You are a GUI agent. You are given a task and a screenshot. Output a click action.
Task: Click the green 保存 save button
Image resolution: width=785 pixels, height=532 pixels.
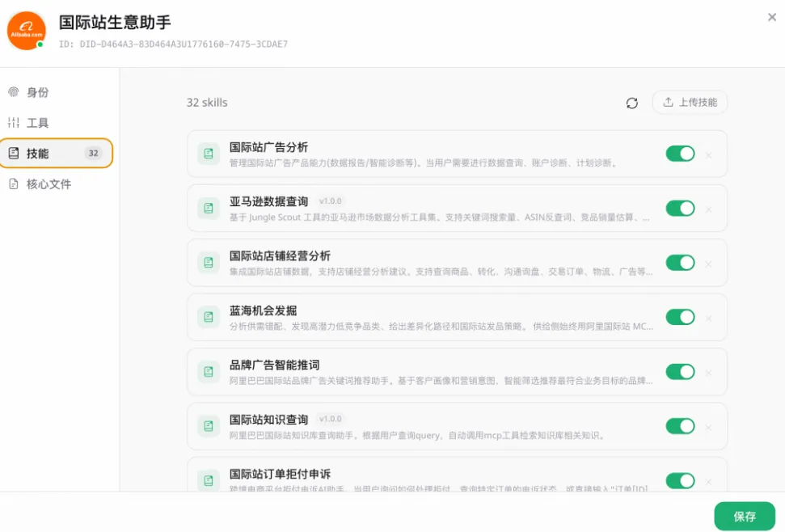[745, 517]
